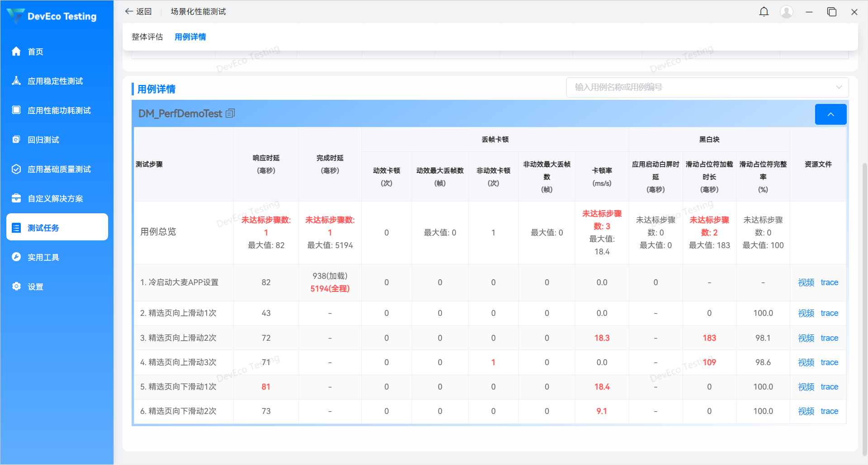This screenshot has height=465, width=868.
Task: Click the 设置 gear icon
Action: click(x=16, y=287)
